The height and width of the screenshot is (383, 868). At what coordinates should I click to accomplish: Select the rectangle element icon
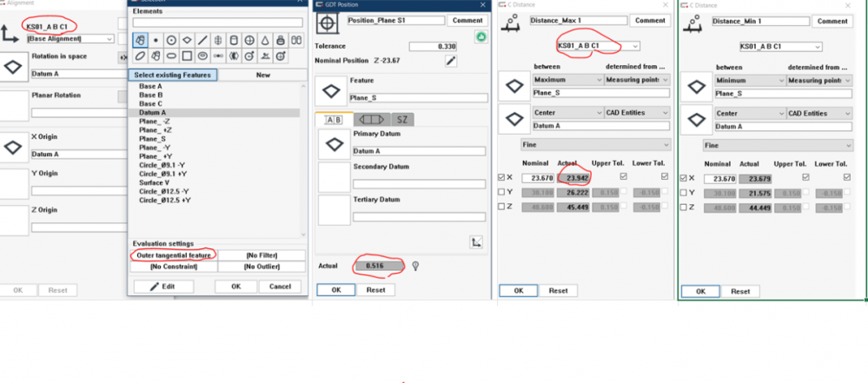[187, 56]
